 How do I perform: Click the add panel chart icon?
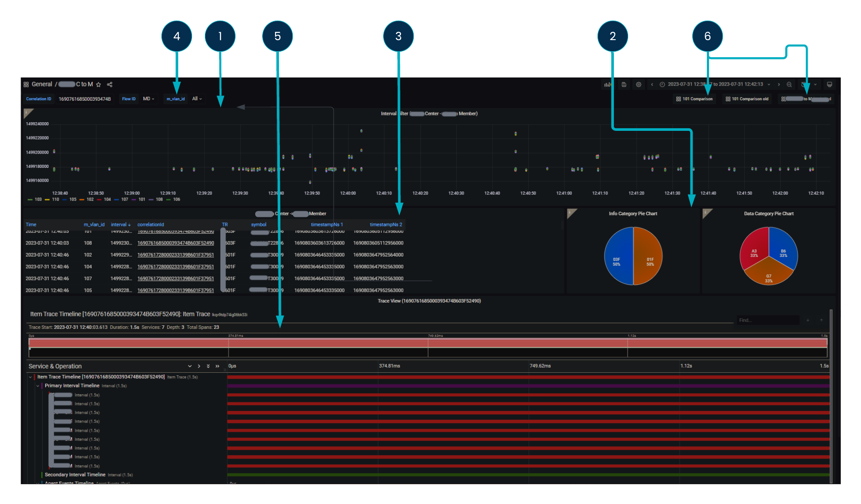[x=607, y=84]
